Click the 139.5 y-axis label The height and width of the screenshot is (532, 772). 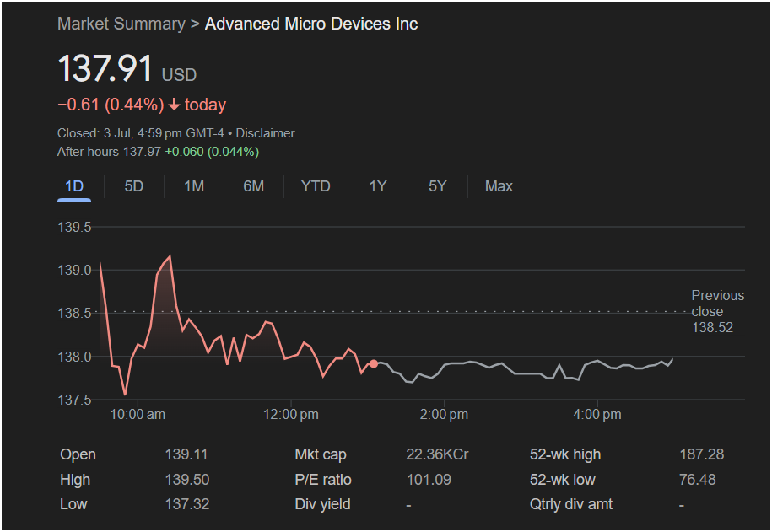pos(74,227)
